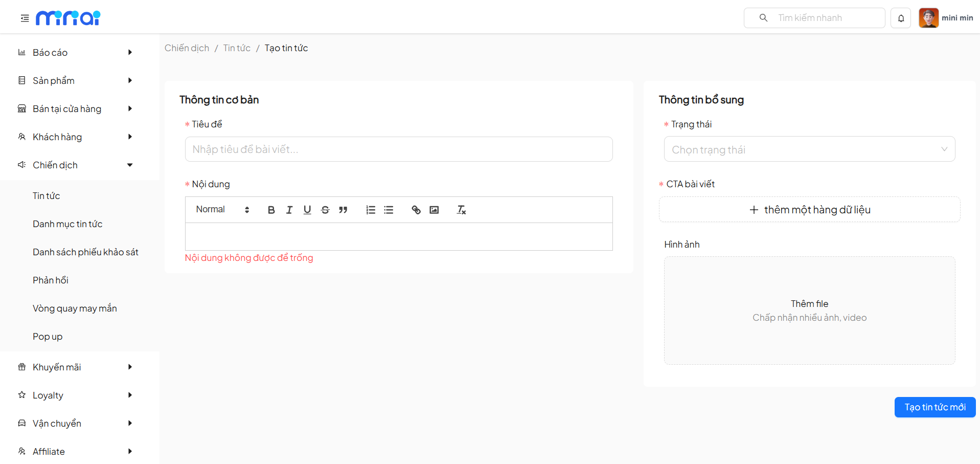
Task: Expand the Khuyến mãi menu
Action: tap(77, 367)
